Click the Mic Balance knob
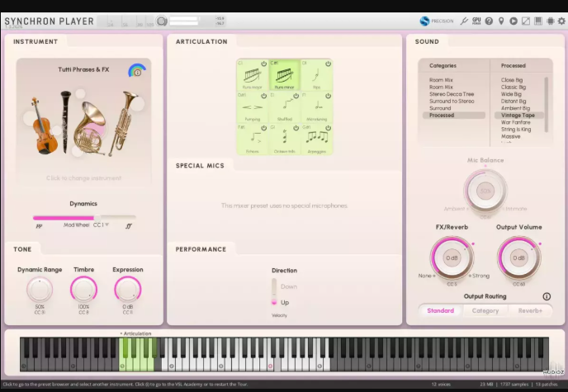Image resolution: width=568 pixels, height=392 pixels. tap(485, 191)
